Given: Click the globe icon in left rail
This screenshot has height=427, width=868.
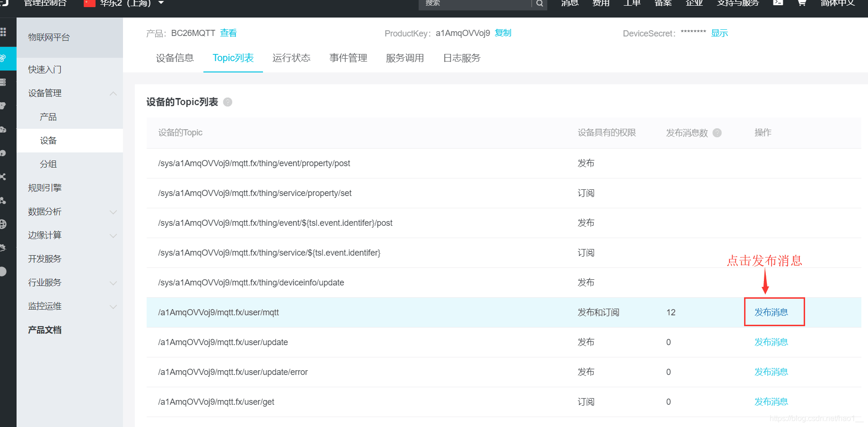Looking at the screenshot, I should tap(3, 224).
